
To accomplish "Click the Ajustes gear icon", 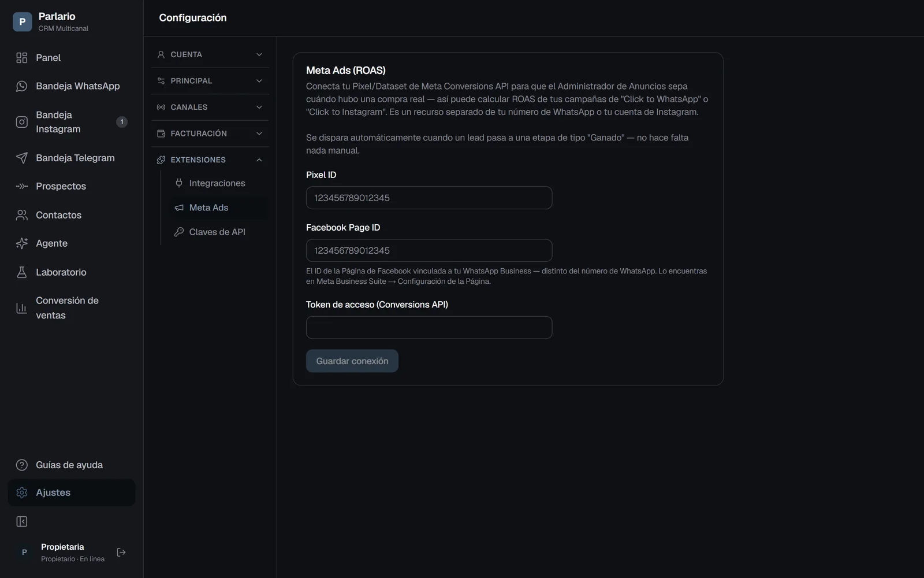I will [22, 492].
